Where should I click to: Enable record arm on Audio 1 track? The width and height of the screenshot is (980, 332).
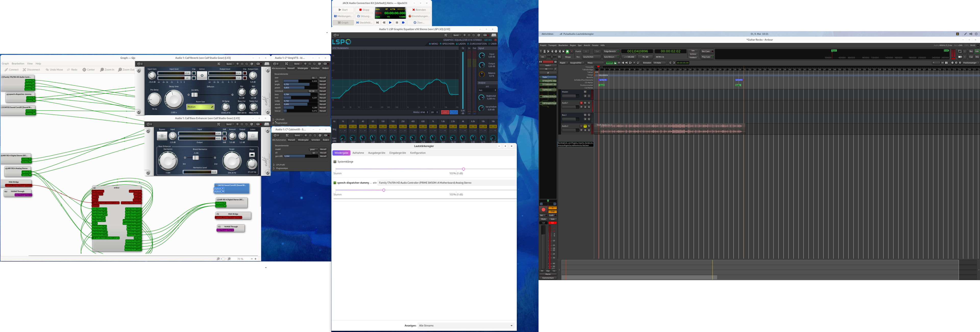pos(581,103)
